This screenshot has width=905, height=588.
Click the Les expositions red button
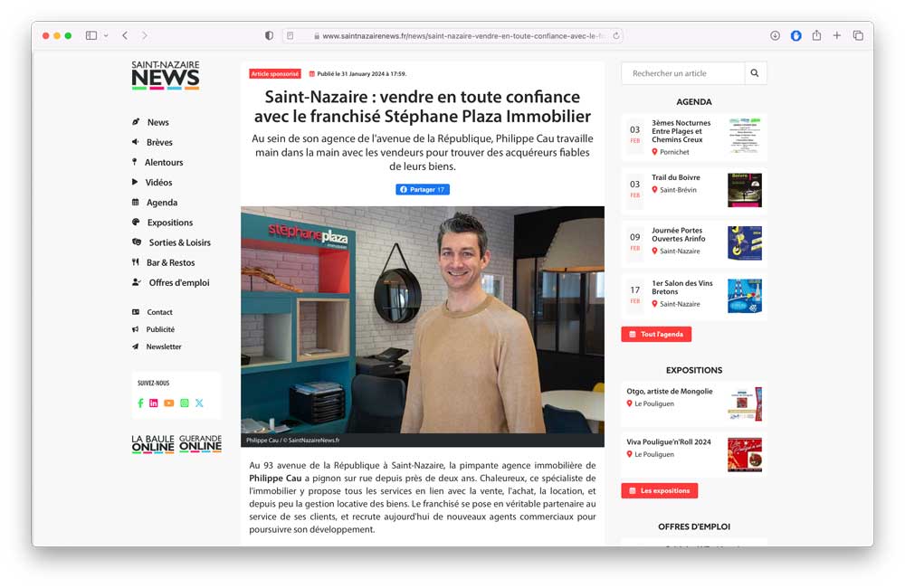(x=659, y=490)
